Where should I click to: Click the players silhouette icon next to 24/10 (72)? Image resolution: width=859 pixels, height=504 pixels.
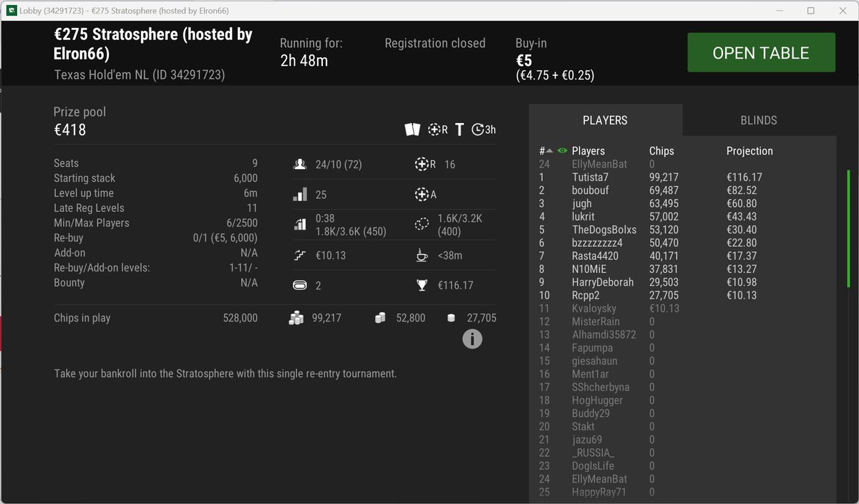click(x=300, y=165)
